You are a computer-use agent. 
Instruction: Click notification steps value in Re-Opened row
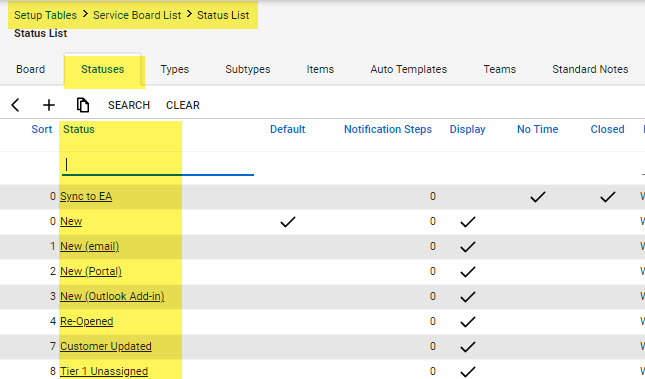tap(433, 321)
